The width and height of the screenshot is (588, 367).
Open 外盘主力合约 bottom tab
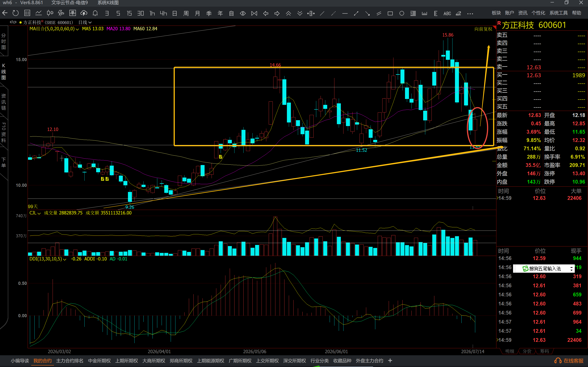369,361
